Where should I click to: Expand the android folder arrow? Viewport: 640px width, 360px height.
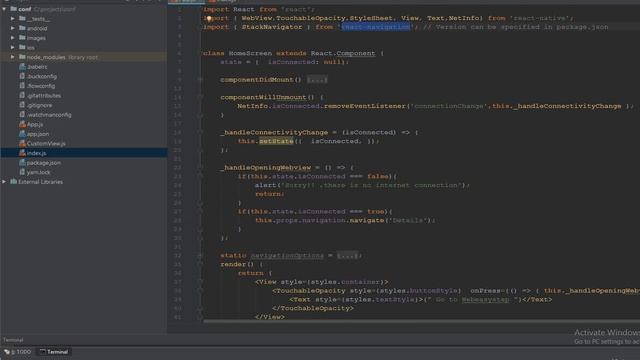pyautogui.click(x=13, y=28)
